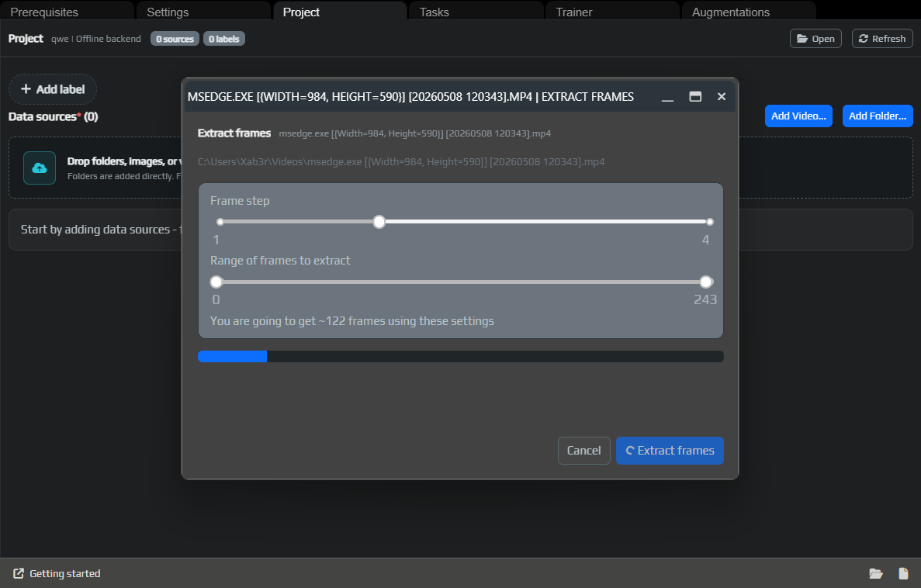Viewport: 921px width, 588px height.
Task: Click the 'Range of frames to extract' label
Action: [280, 260]
